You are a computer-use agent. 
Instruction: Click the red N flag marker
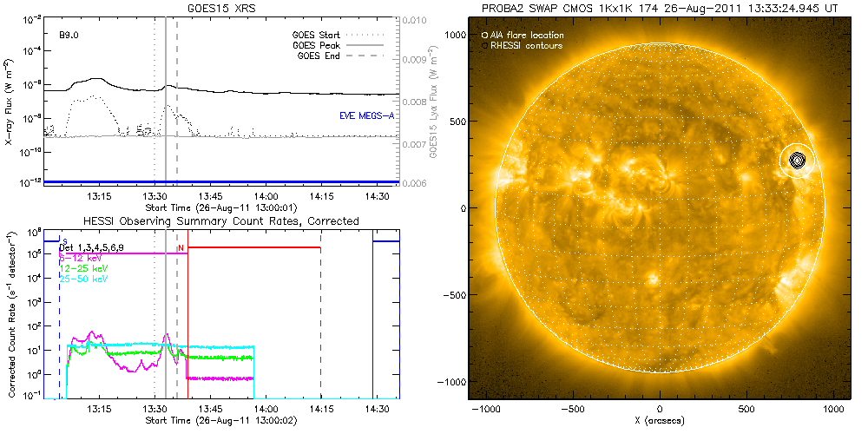pyautogui.click(x=181, y=248)
